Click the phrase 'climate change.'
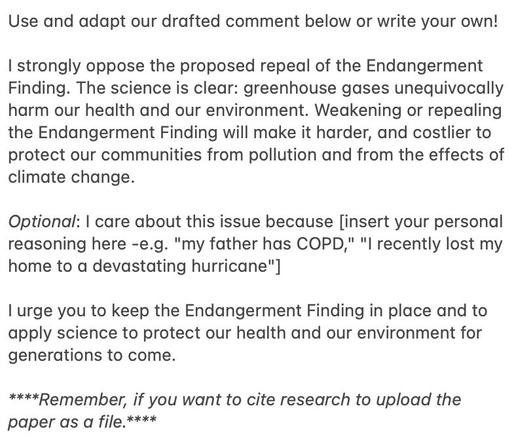The height and width of the screenshot is (446, 516). tap(71, 177)
